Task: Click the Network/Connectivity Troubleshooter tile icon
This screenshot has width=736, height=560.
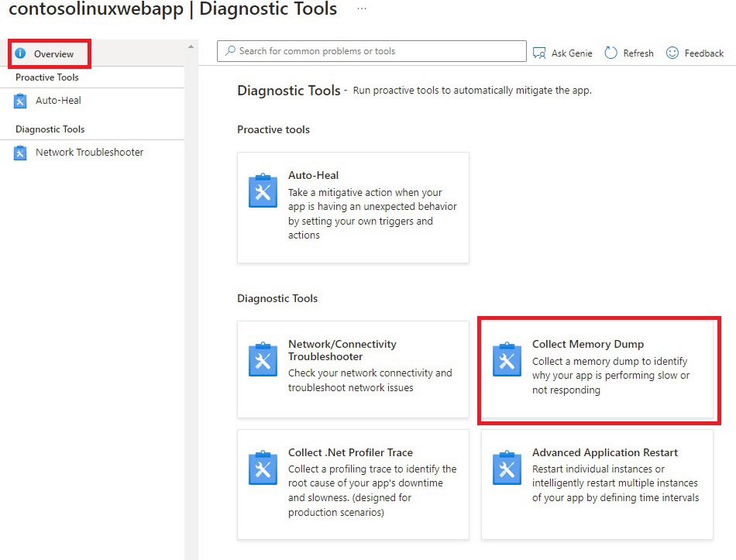Action: pos(263,360)
